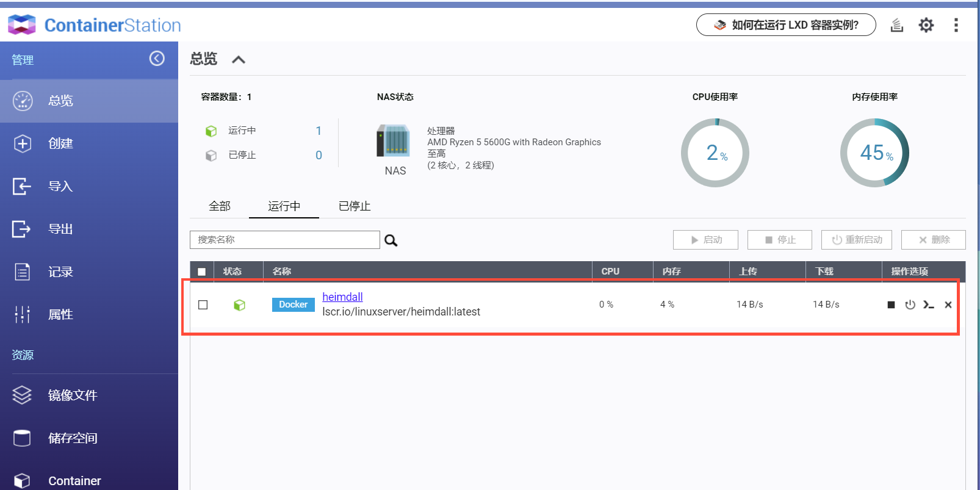The height and width of the screenshot is (490, 980).
Task: Open 属性 preferences in sidebar
Action: (89, 314)
